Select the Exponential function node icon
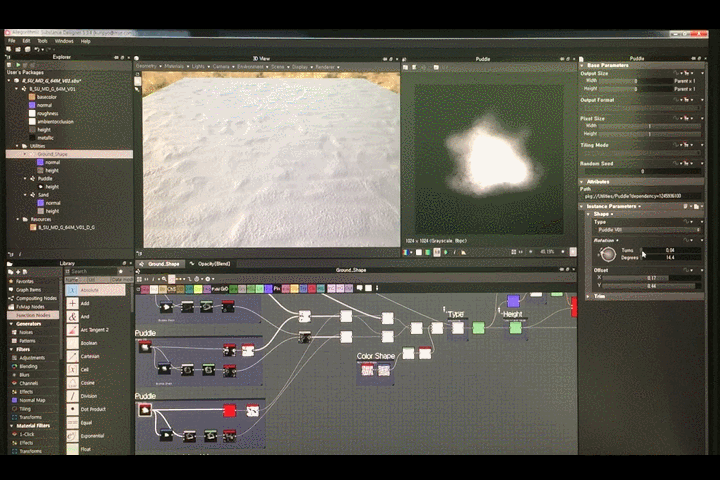The width and height of the screenshot is (720, 480). tap(72, 435)
